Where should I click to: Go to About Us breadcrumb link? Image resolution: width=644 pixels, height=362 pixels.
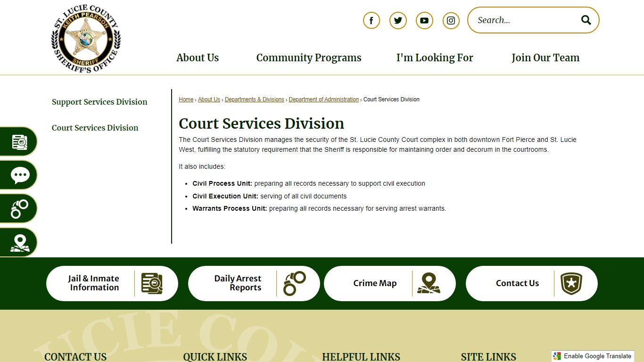[209, 99]
